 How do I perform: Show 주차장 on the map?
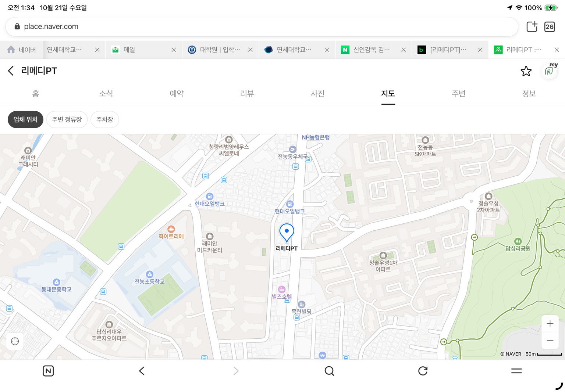tap(105, 119)
